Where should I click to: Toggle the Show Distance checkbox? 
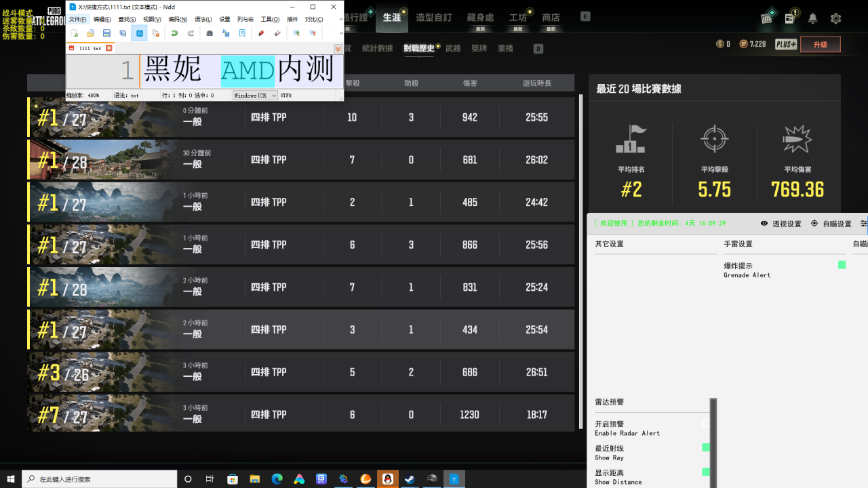point(706,472)
